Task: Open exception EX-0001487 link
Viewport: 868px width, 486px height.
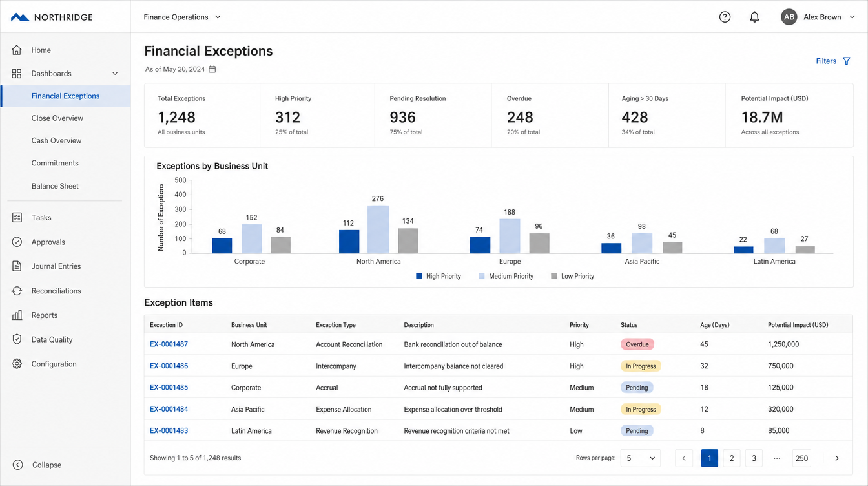Action: pos(169,344)
